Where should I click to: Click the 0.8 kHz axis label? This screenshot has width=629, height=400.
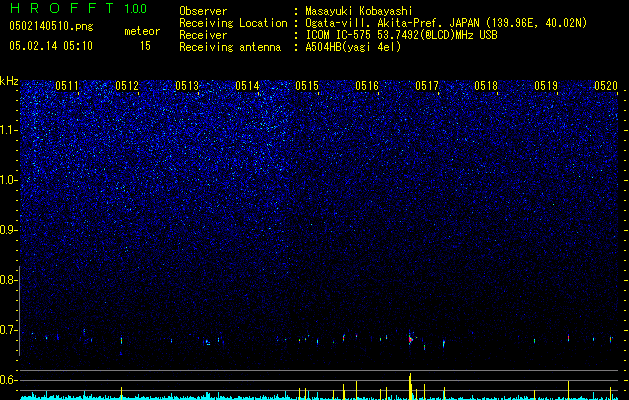tap(8, 280)
